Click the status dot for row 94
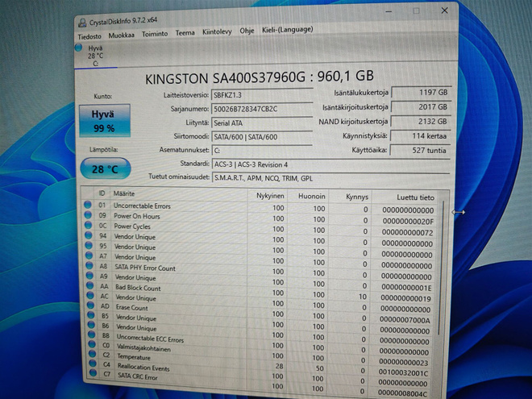The height and width of the screenshot is (399, 532). pyautogui.click(x=89, y=235)
